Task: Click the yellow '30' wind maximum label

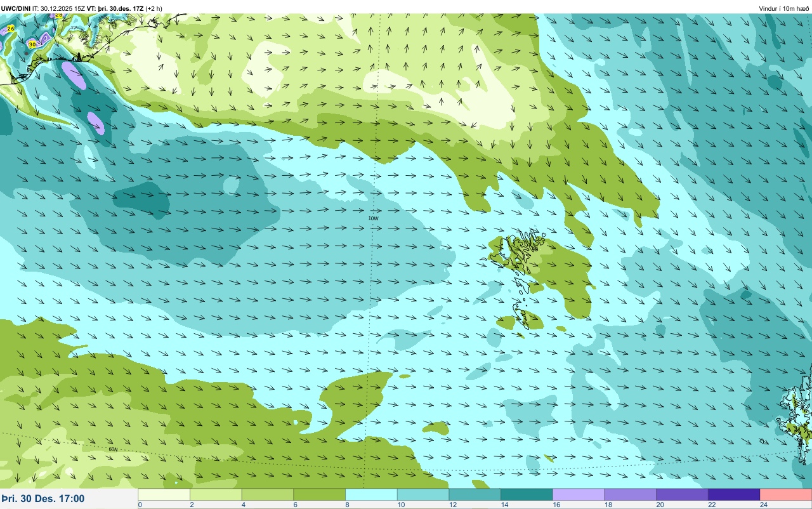Action: click(32, 44)
